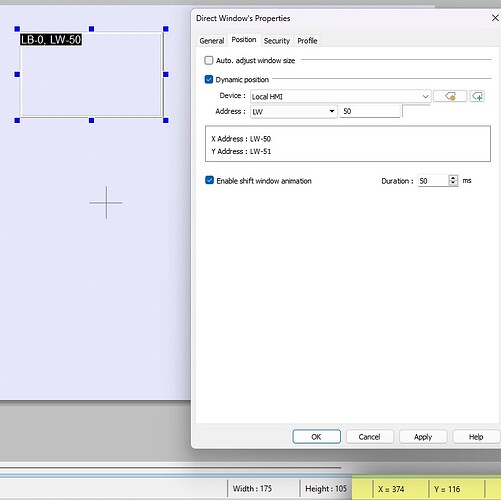Screen dimensions: 501x500
Task: Click the top-middle blue handle of object
Action: [x=92, y=29]
